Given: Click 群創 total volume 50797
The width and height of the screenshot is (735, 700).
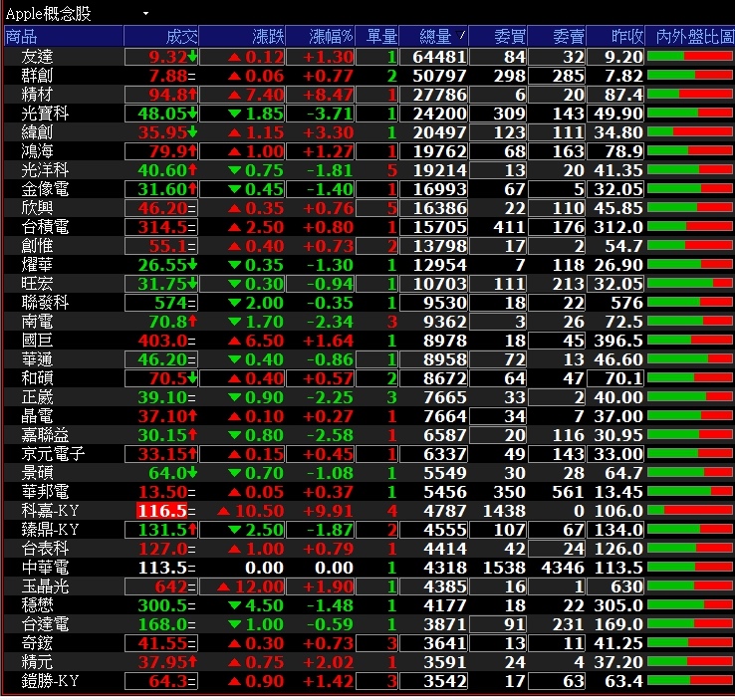Looking at the screenshot, I should (439, 76).
